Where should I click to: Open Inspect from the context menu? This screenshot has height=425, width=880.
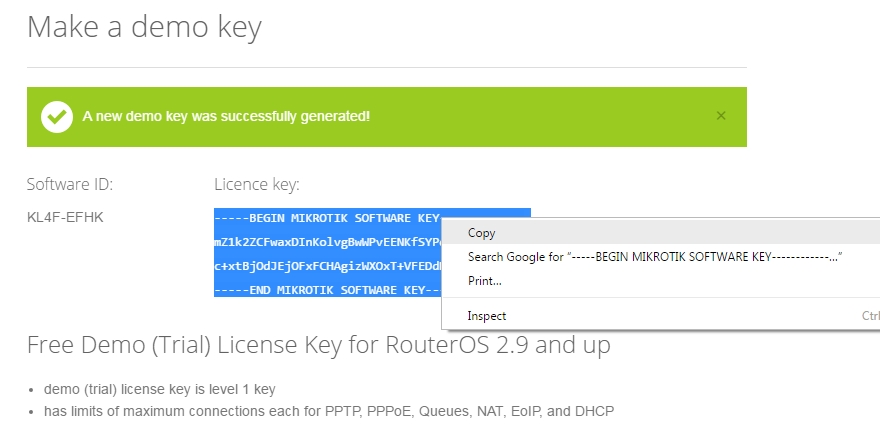486,316
